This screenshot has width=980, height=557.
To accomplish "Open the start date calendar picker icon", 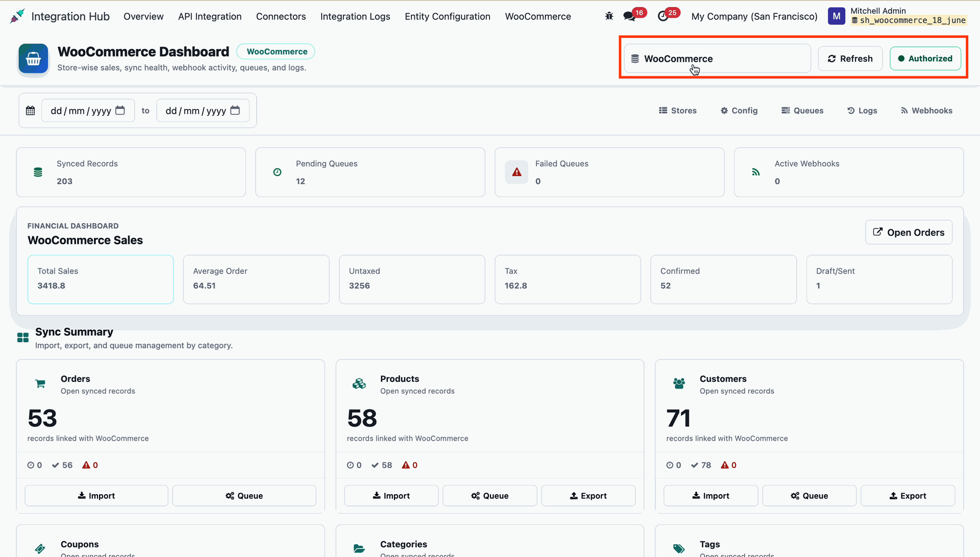I will (x=120, y=110).
